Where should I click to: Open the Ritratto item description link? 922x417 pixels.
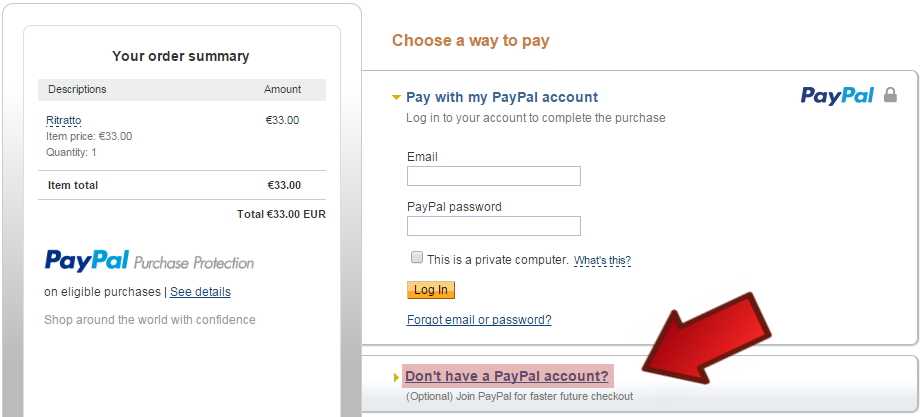click(x=64, y=121)
